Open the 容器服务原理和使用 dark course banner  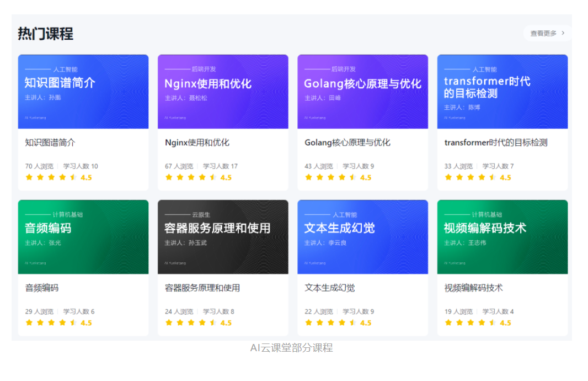click(223, 237)
